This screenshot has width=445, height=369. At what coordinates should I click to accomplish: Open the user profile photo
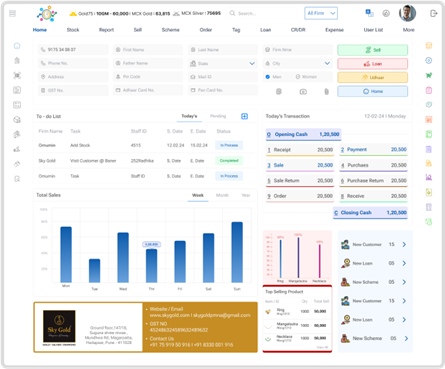407,13
